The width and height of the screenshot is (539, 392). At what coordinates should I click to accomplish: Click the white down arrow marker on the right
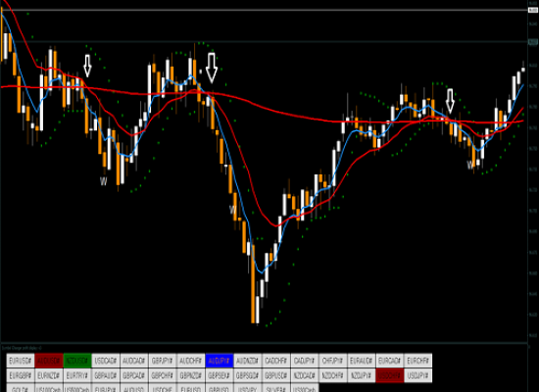tap(450, 101)
